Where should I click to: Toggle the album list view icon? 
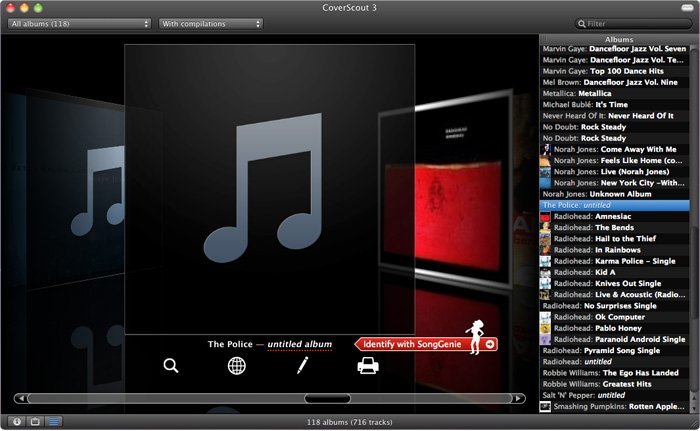[x=54, y=422]
